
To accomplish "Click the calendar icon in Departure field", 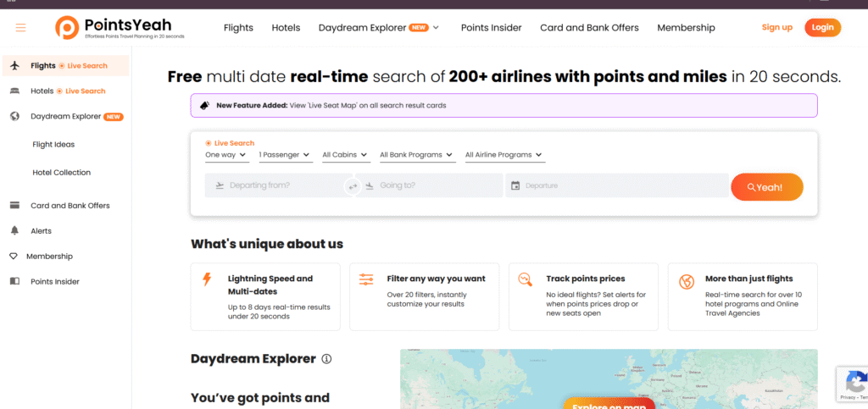I will coord(515,185).
